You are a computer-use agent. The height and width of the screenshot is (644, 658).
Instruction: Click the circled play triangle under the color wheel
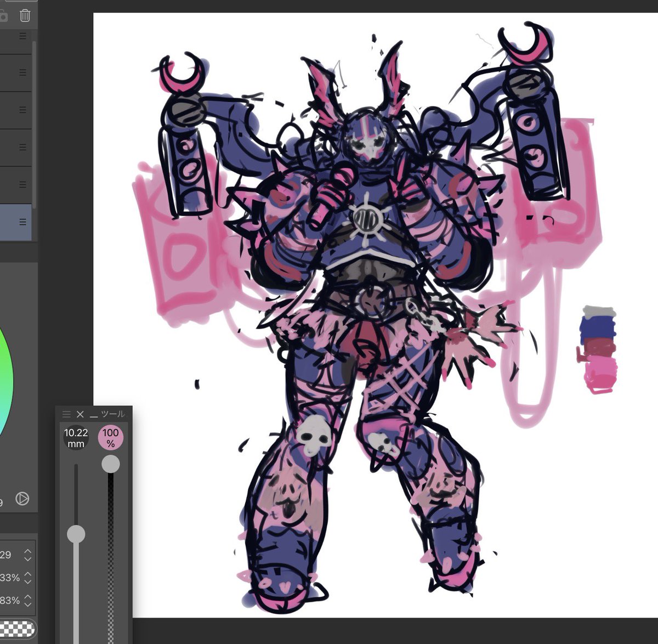point(22,499)
